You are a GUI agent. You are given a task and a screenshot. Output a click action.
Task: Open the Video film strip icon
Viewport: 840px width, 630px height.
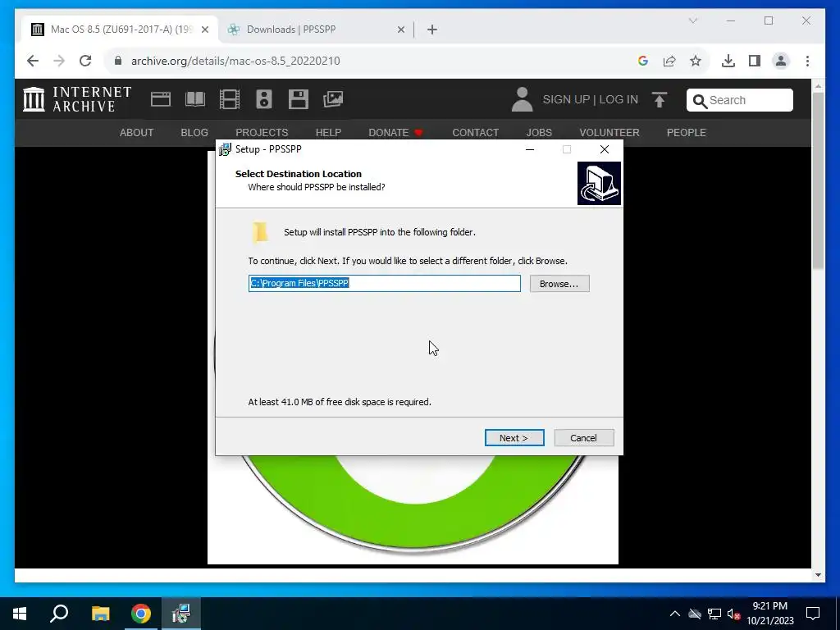[x=230, y=99]
